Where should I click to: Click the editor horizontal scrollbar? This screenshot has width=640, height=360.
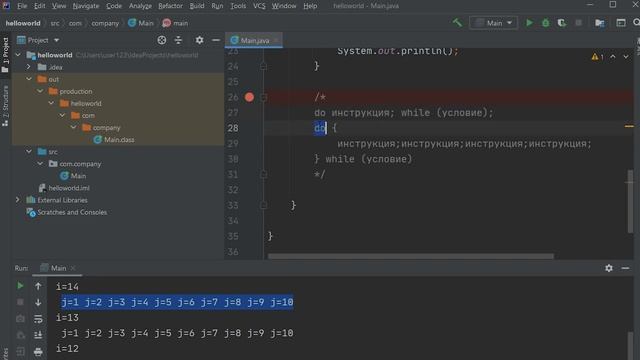411,256
